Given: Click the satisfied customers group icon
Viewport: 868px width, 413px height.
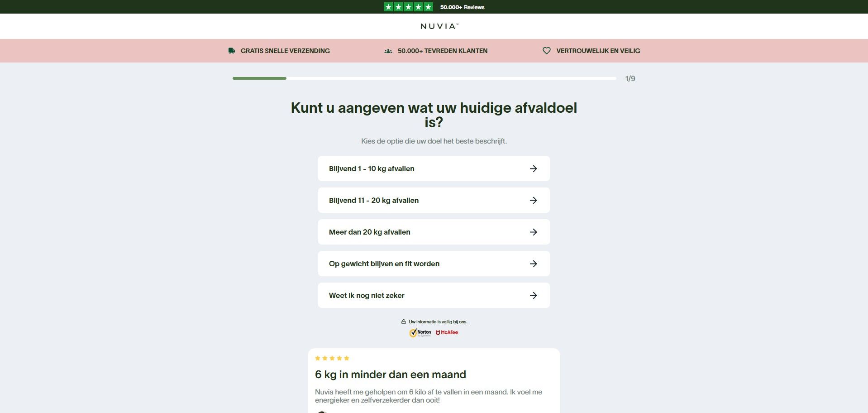Looking at the screenshot, I should pos(388,51).
